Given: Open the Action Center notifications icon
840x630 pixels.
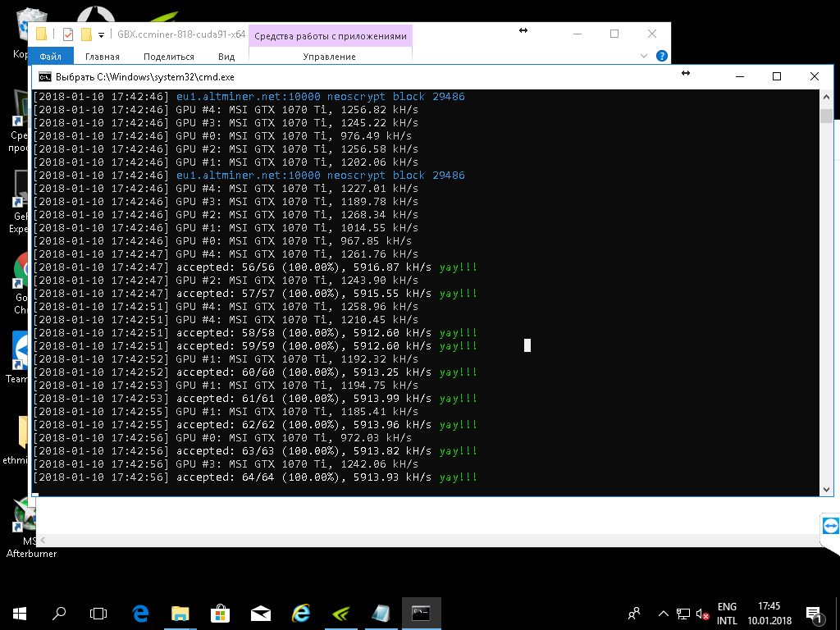Looking at the screenshot, I should point(814,614).
